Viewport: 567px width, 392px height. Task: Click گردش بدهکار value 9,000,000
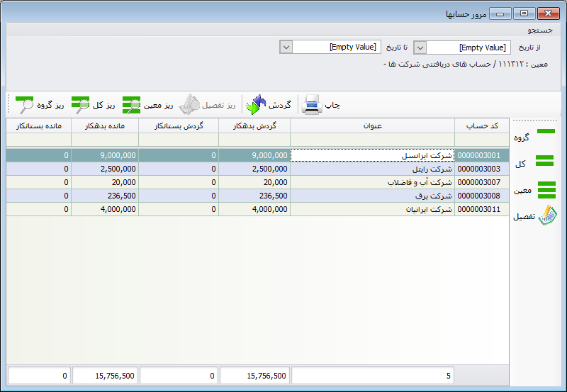pyautogui.click(x=270, y=155)
